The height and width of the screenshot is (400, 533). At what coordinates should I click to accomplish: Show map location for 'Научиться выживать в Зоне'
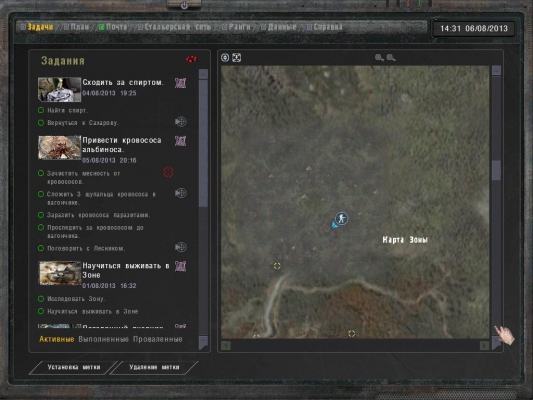[180, 266]
